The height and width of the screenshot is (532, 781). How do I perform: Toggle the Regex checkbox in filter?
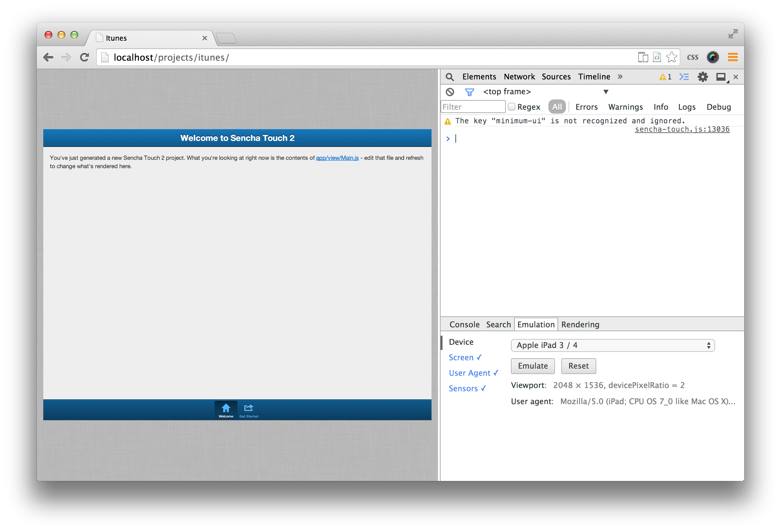(x=513, y=107)
